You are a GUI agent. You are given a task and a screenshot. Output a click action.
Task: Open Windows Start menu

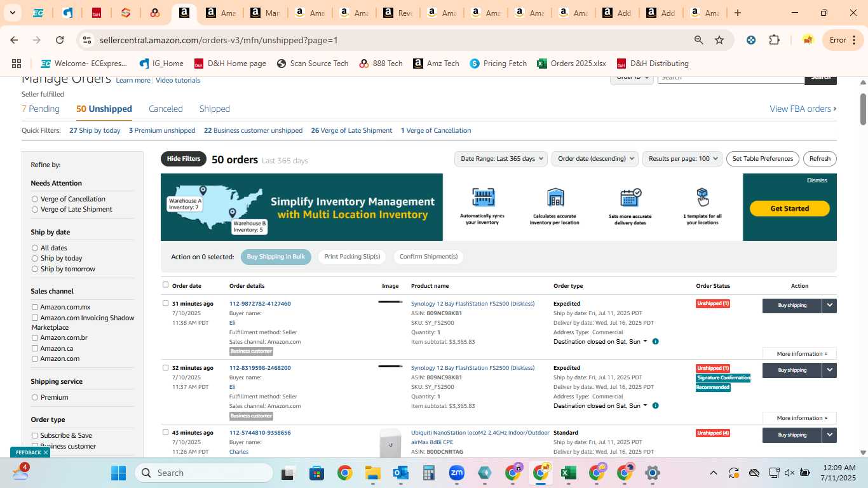click(x=119, y=473)
